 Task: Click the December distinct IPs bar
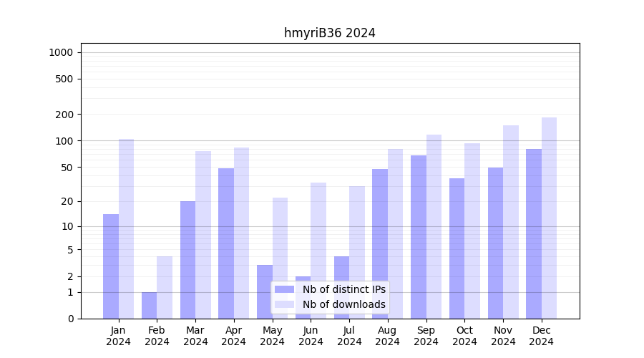534,233
